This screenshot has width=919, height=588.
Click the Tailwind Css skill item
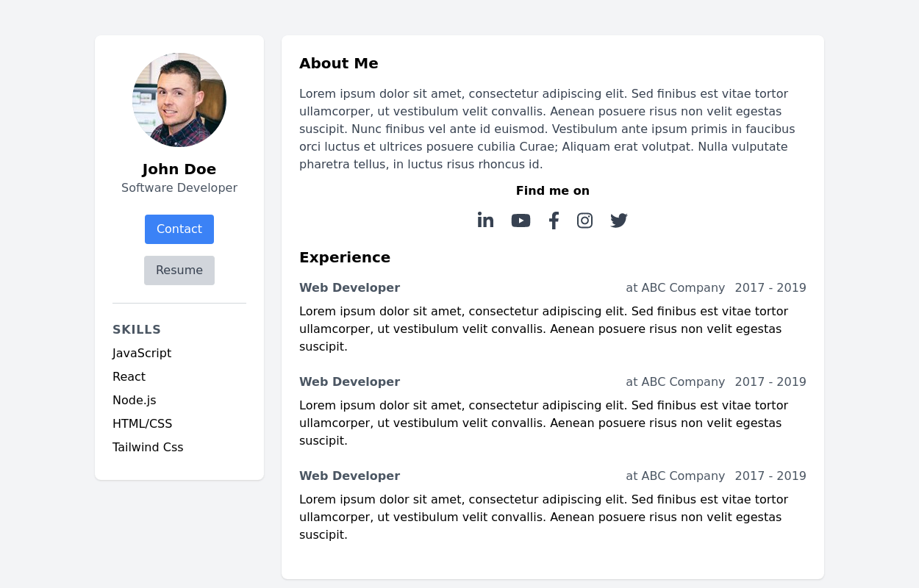point(148,448)
